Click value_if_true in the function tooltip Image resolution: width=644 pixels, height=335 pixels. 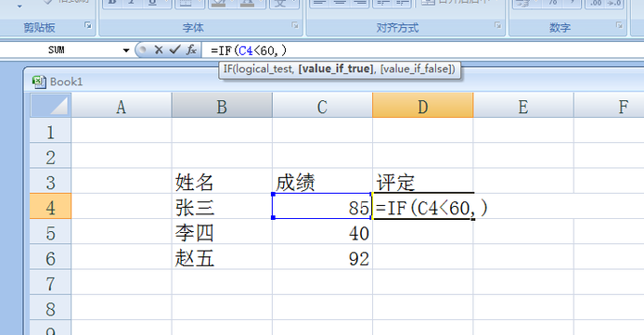coord(336,69)
